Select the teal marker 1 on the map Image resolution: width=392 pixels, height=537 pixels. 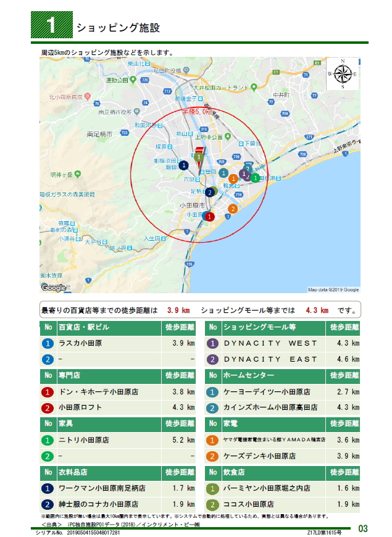[223, 173]
